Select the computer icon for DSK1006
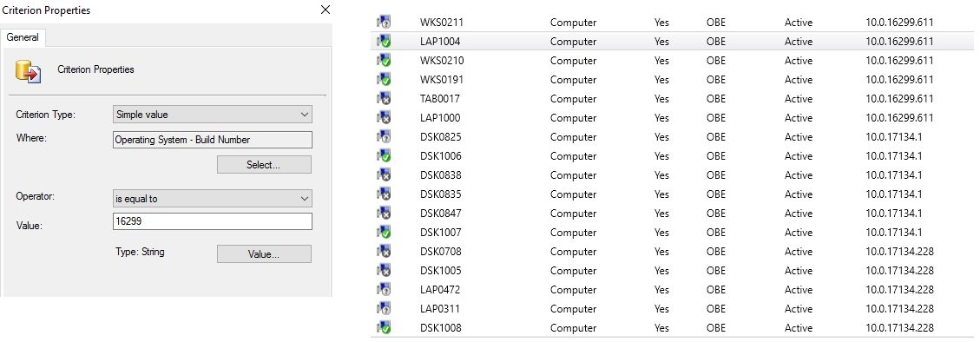Screen dimensions: 980x342 click(383, 156)
